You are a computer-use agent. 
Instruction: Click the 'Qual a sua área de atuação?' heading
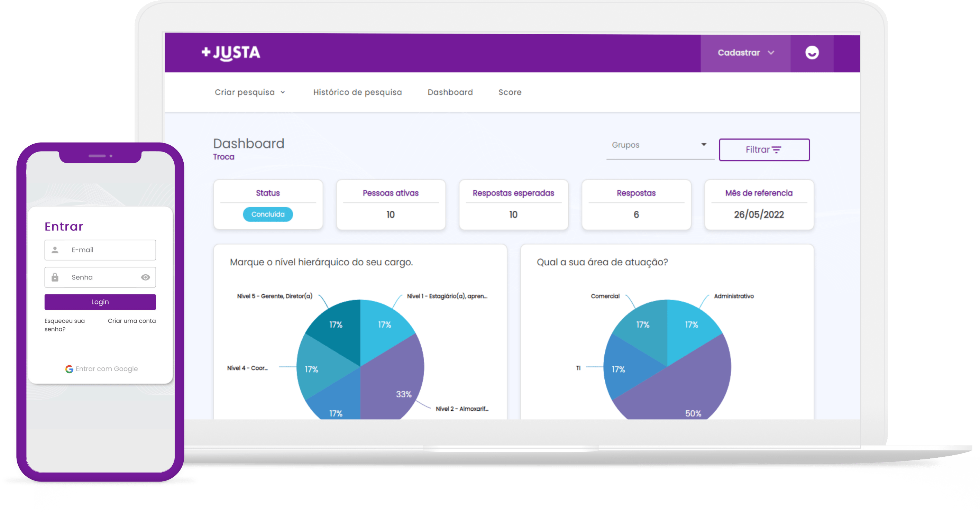click(x=602, y=262)
